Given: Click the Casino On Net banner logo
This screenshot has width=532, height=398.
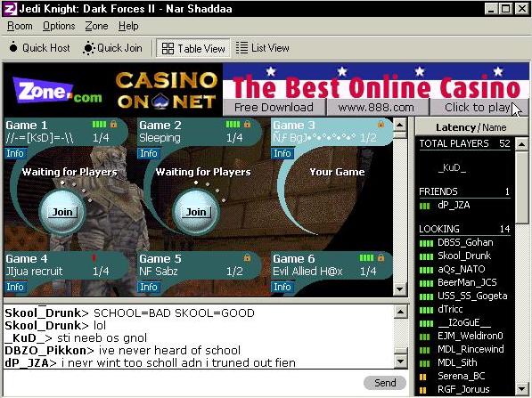Looking at the screenshot, I should [167, 90].
